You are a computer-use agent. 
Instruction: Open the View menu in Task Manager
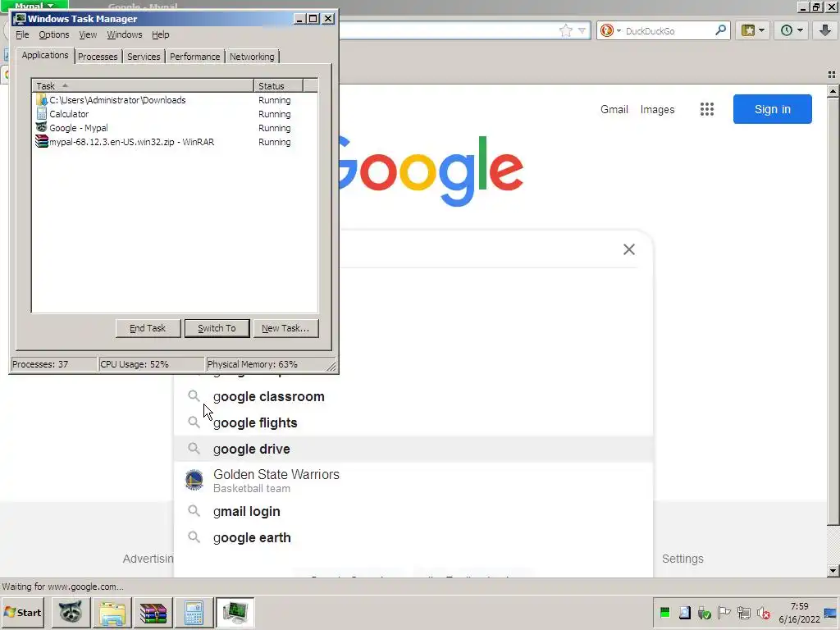click(x=88, y=34)
